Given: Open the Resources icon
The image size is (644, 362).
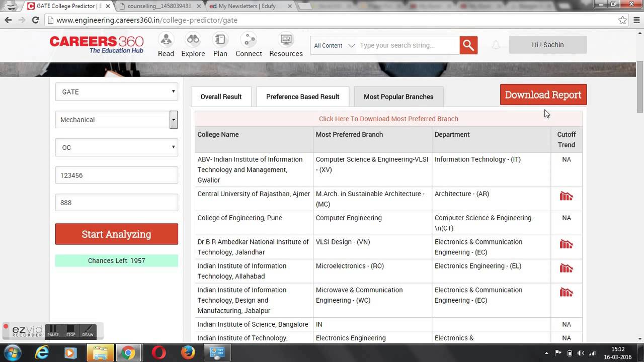Looking at the screenshot, I should tap(286, 39).
